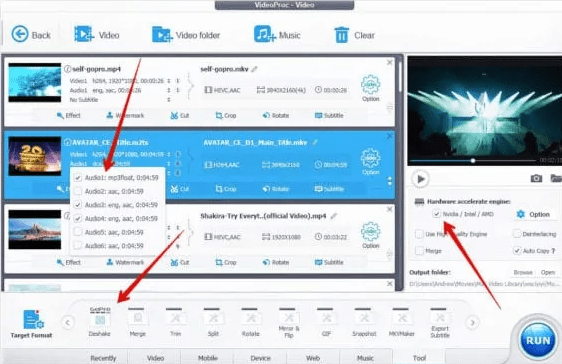Cut the self-gopro.mp4 clip
Image resolution: width=562 pixels, height=364 pixels.
click(180, 115)
